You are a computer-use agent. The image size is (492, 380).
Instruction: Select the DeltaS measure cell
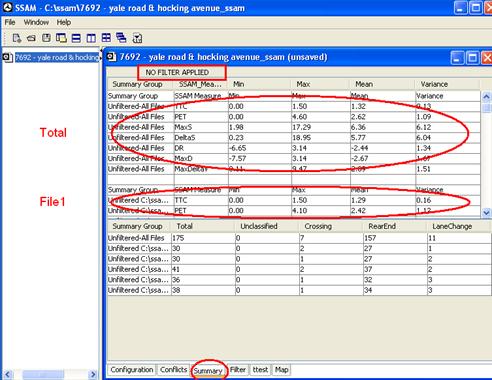click(201, 138)
